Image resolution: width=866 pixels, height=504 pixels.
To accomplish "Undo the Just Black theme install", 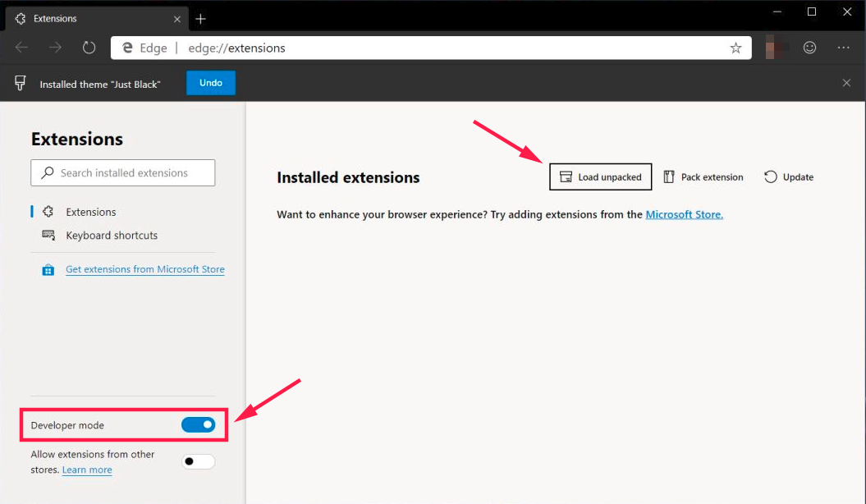I will (x=210, y=83).
